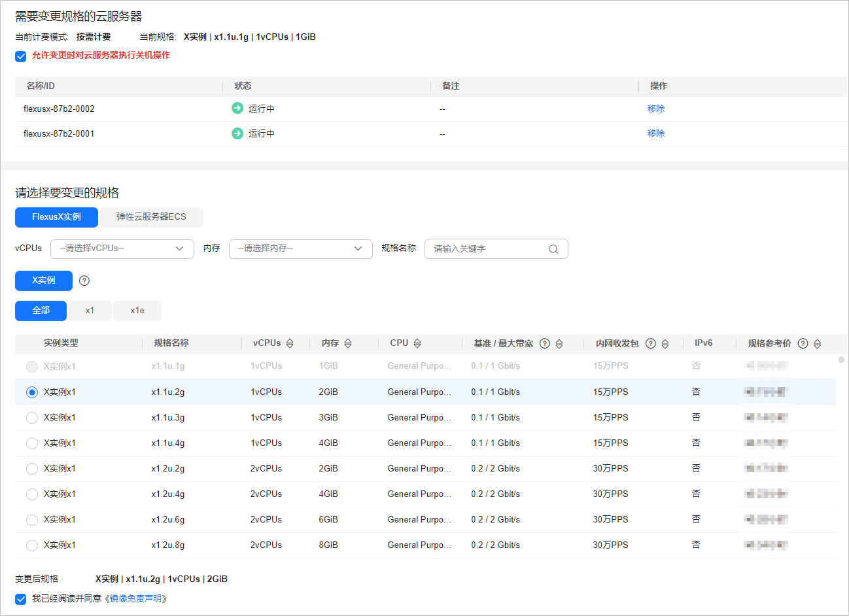Click the 状态 column header
The height and width of the screenshot is (616, 849).
(x=243, y=86)
